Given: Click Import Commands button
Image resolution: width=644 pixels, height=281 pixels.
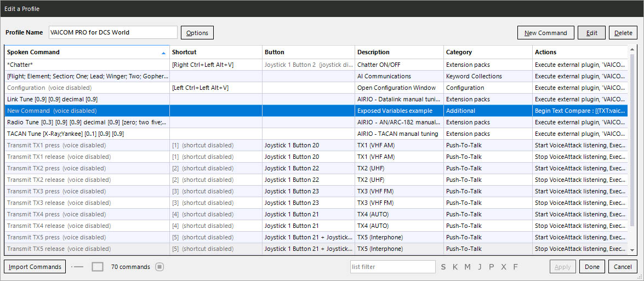Looking at the screenshot, I should (x=35, y=267).
